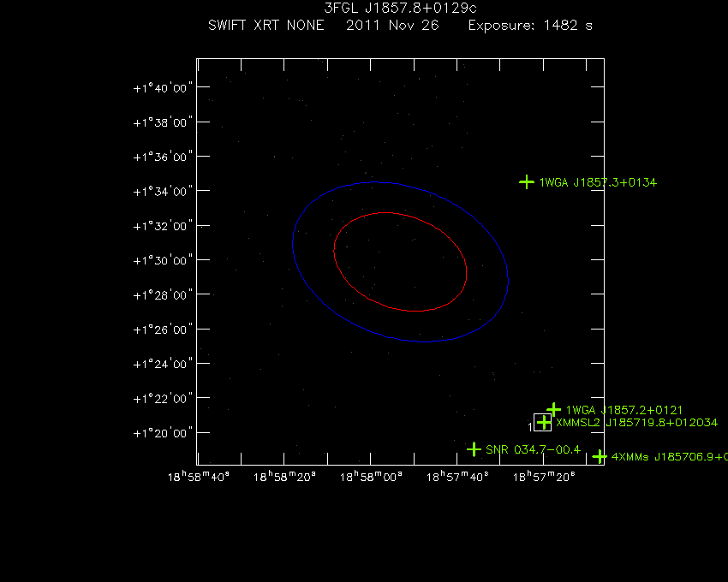This screenshot has width=728, height=582.
Task: Click the right ascension label 18h57m20s
Action: (544, 476)
